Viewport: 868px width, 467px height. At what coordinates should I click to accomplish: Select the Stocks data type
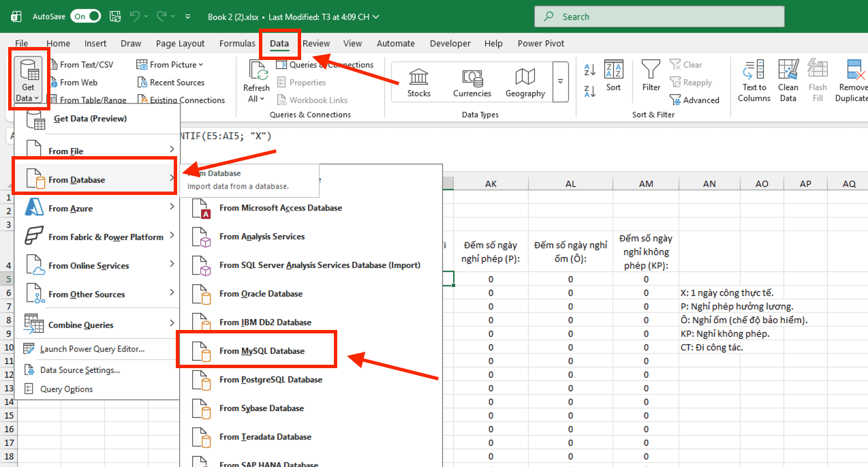(x=419, y=82)
